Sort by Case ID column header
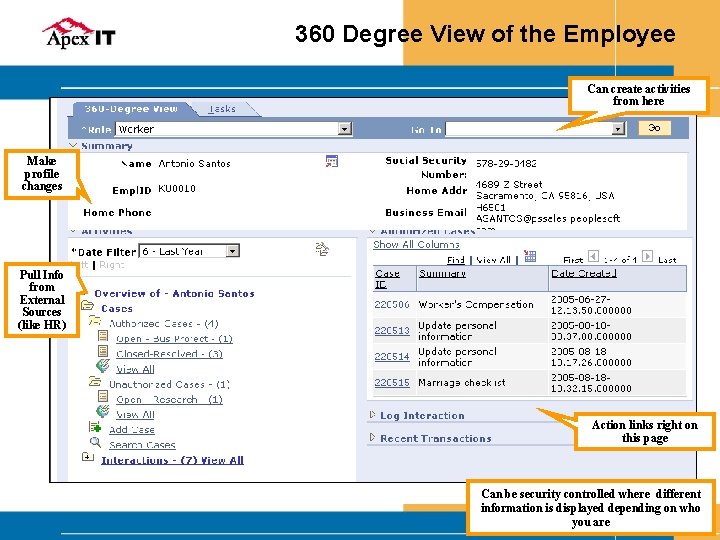 click(387, 279)
